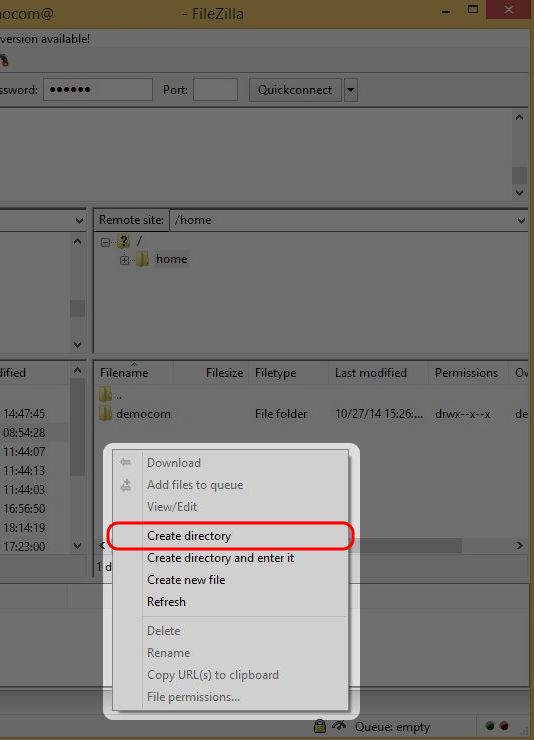Image resolution: width=534 pixels, height=740 pixels.
Task: Click local tree scroll down arrow
Action: [x=78, y=345]
